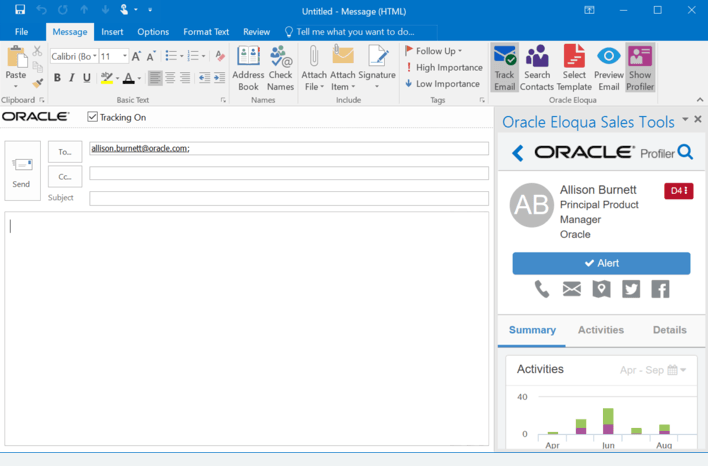
Task: Align text right
Action: pos(185,78)
